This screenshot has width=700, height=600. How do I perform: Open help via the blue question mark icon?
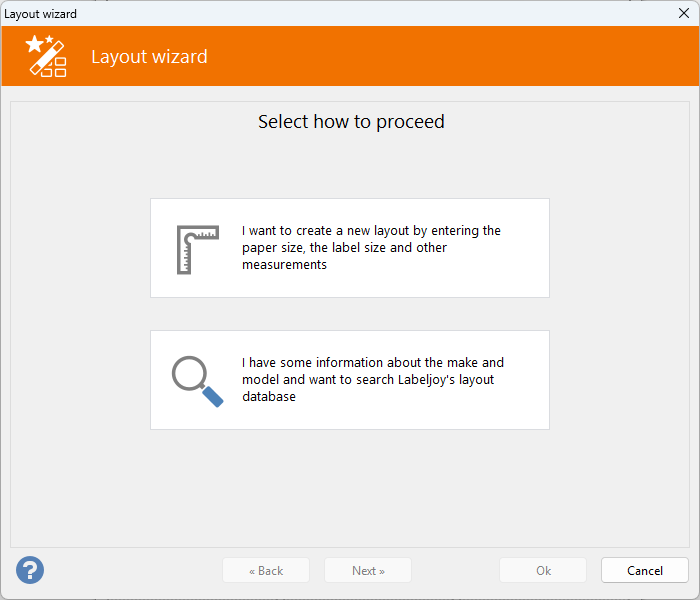coord(30,570)
